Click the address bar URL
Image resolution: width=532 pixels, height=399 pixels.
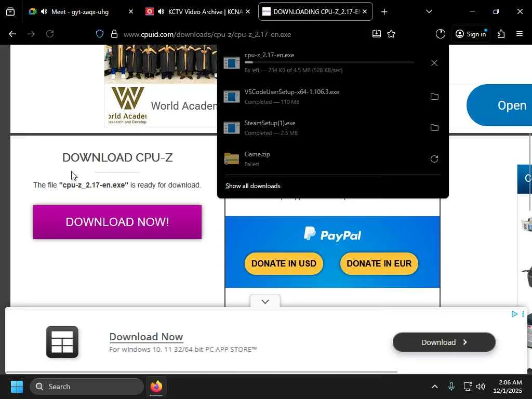coord(207,34)
